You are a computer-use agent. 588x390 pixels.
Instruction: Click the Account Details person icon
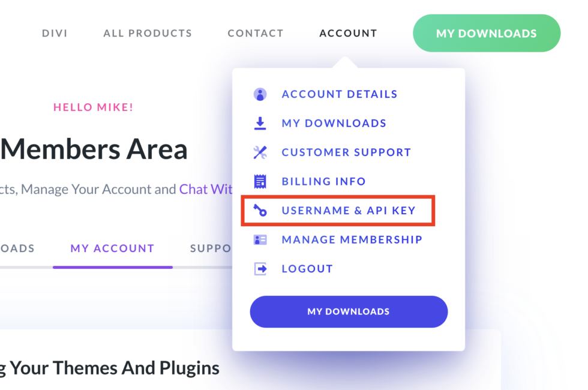pyautogui.click(x=260, y=94)
